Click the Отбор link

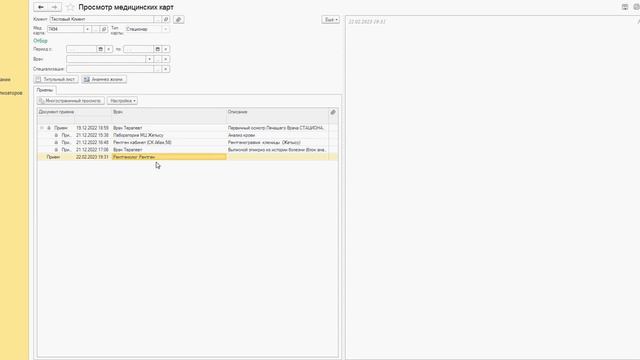coord(40,41)
